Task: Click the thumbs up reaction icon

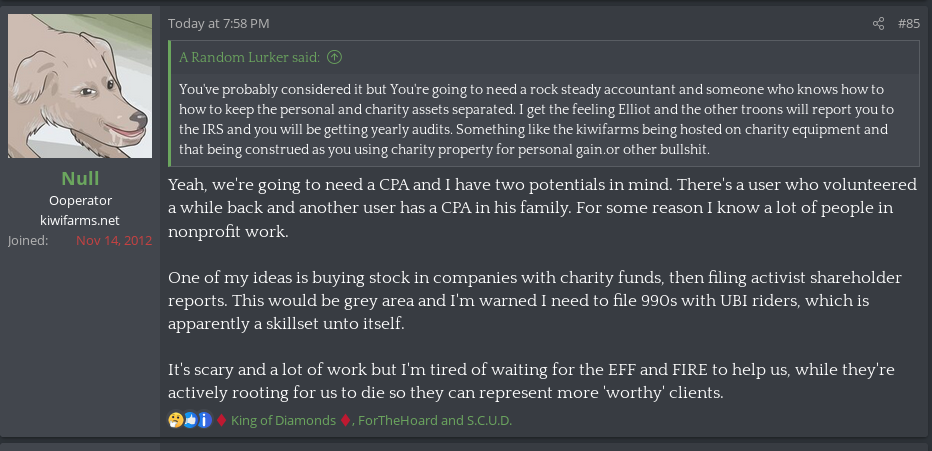Action: (189, 421)
